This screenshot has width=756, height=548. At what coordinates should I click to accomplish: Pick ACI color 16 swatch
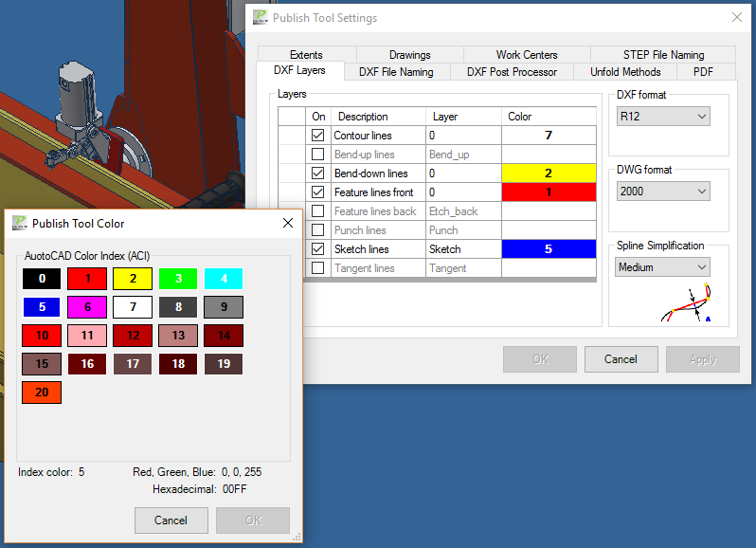tap(87, 364)
